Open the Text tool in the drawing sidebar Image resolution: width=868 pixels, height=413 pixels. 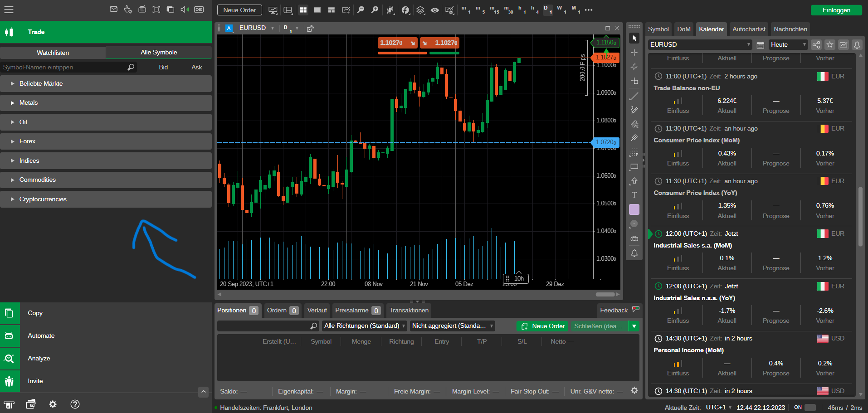point(634,195)
